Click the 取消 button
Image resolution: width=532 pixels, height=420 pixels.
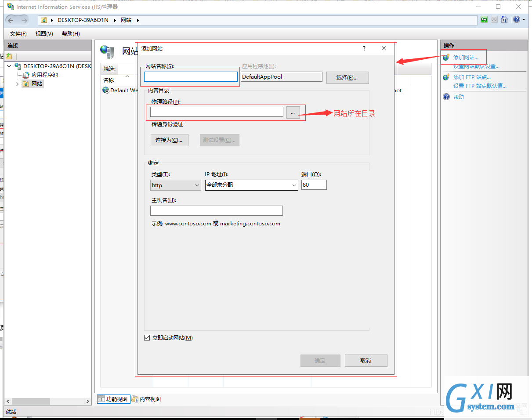(366, 361)
